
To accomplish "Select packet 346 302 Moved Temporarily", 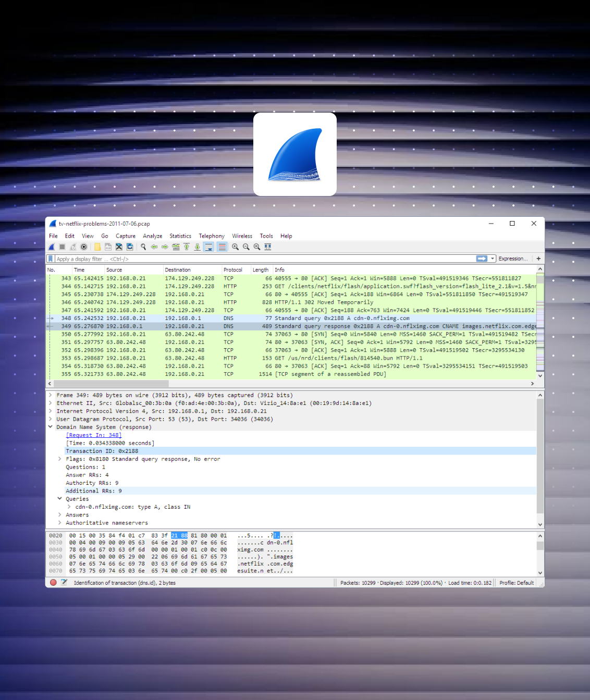I will click(291, 302).
